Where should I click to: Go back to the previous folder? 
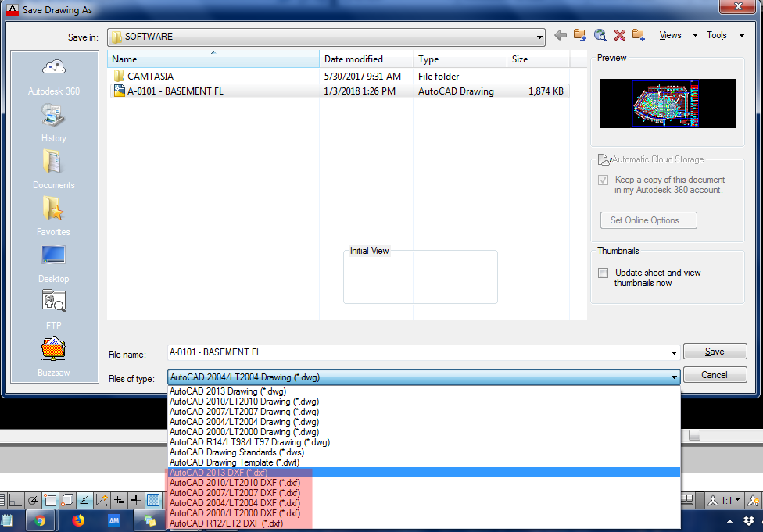tap(561, 35)
